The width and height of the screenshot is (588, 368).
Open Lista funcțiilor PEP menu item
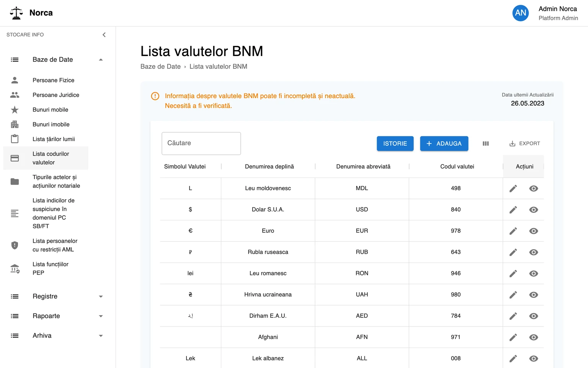point(51,269)
